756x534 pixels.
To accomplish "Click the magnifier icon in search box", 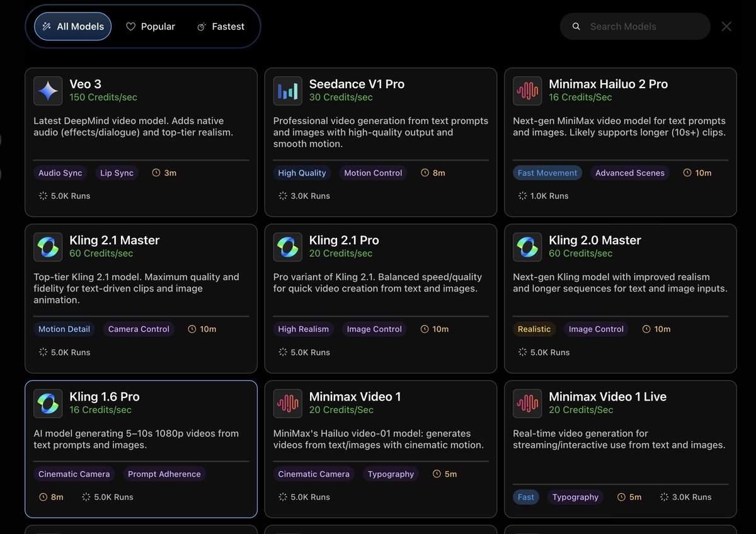I will [x=576, y=26].
